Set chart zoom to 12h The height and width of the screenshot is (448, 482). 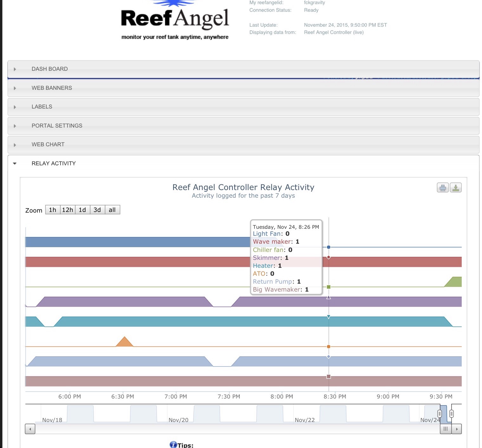click(x=68, y=210)
